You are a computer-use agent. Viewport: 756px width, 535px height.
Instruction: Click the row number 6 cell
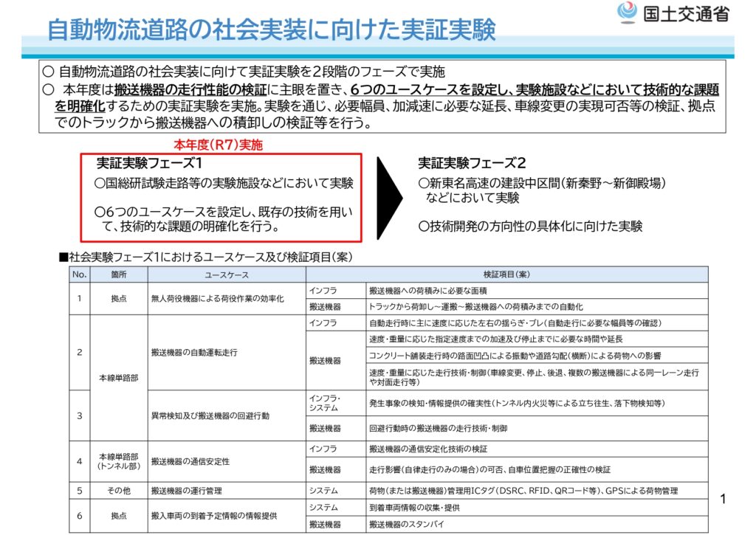(80, 516)
